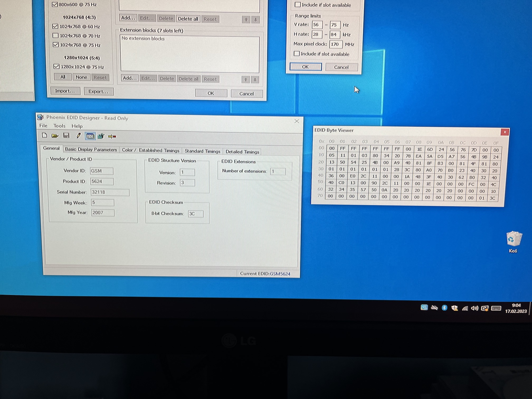Click Delete all for detailed resolutions
The width and height of the screenshot is (532, 399).
click(x=188, y=19)
